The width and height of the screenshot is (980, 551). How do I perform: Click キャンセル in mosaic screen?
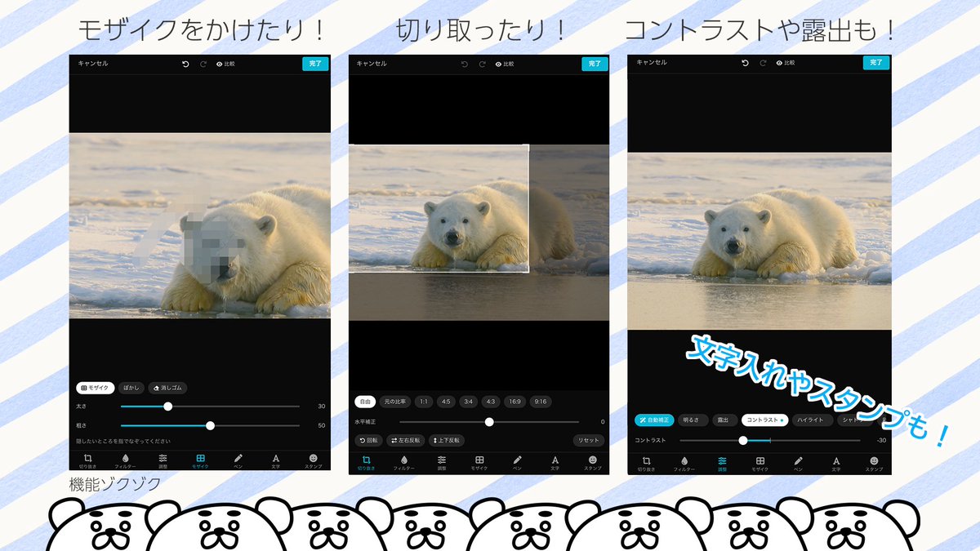click(x=92, y=64)
